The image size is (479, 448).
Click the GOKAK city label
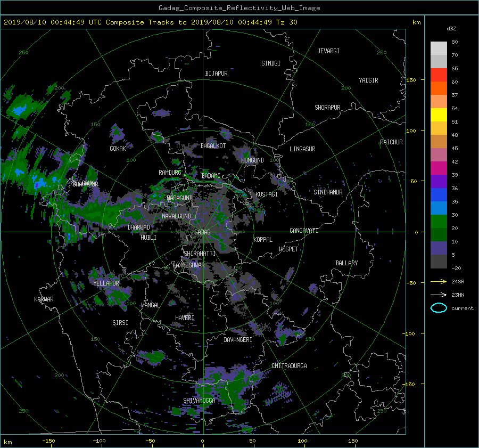coord(118,149)
